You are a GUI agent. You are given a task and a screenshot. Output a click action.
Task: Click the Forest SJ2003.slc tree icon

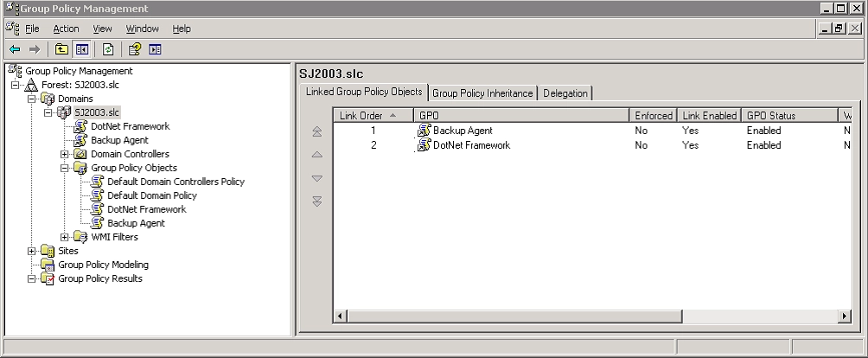31,85
